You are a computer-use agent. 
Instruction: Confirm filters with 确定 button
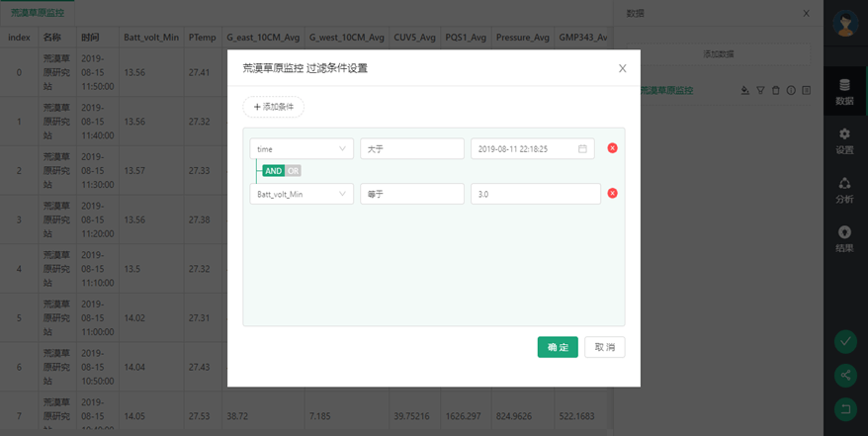point(558,347)
